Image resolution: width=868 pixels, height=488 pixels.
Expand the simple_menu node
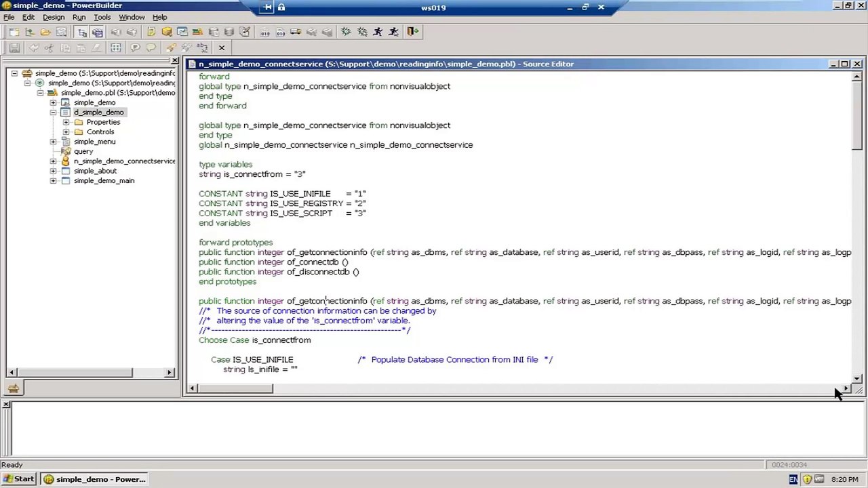[53, 142]
